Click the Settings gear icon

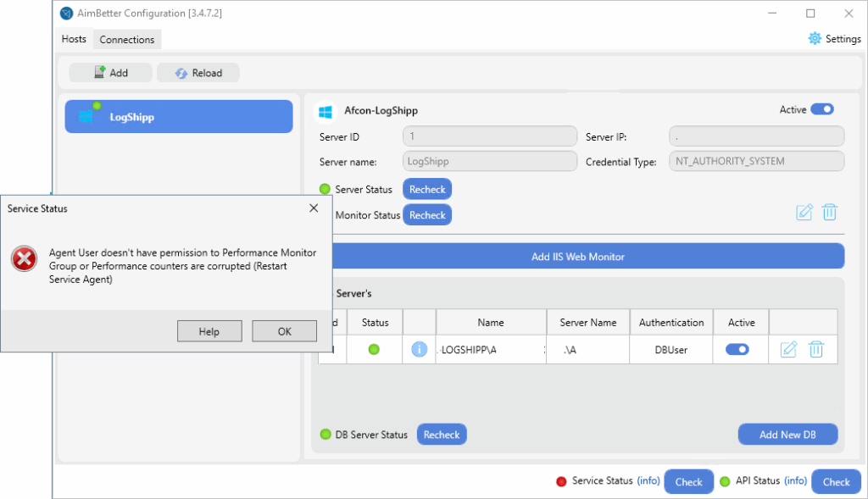pyautogui.click(x=815, y=39)
